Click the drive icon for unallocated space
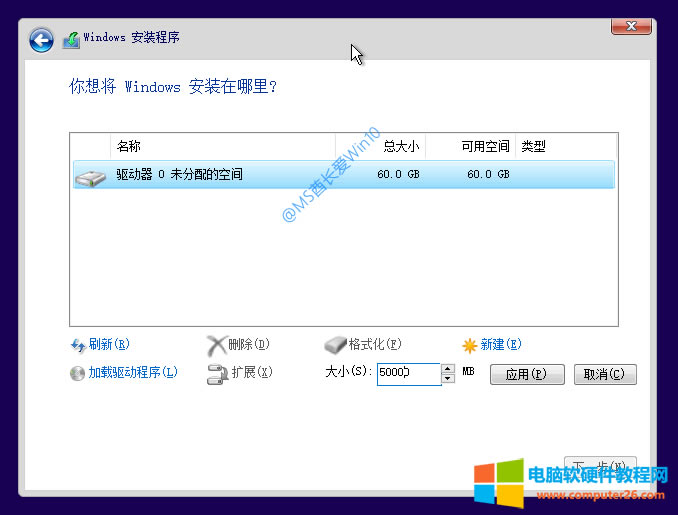Image resolution: width=678 pixels, height=515 pixels. (90, 178)
